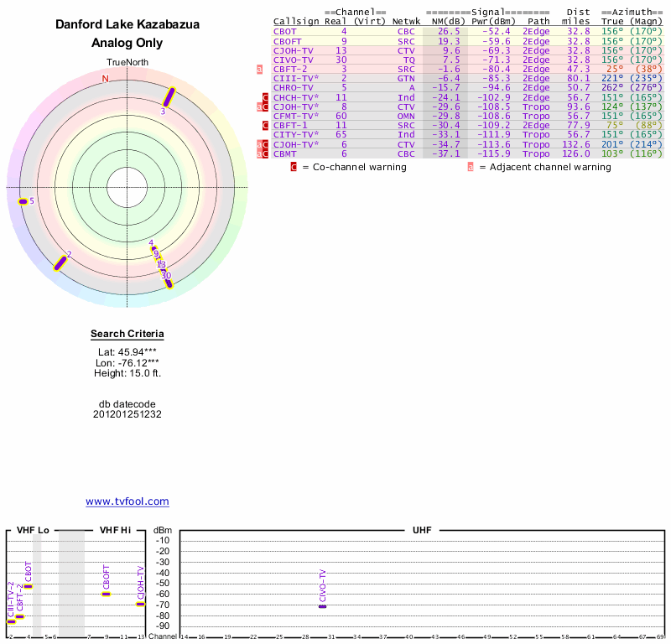Open the www.tvfool.com link

pyautogui.click(x=127, y=501)
